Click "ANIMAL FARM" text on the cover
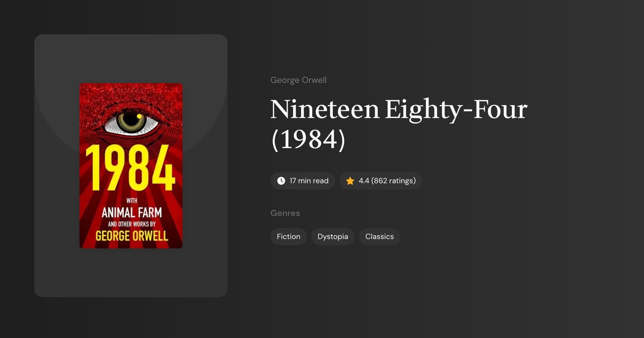644x338 pixels. click(131, 213)
